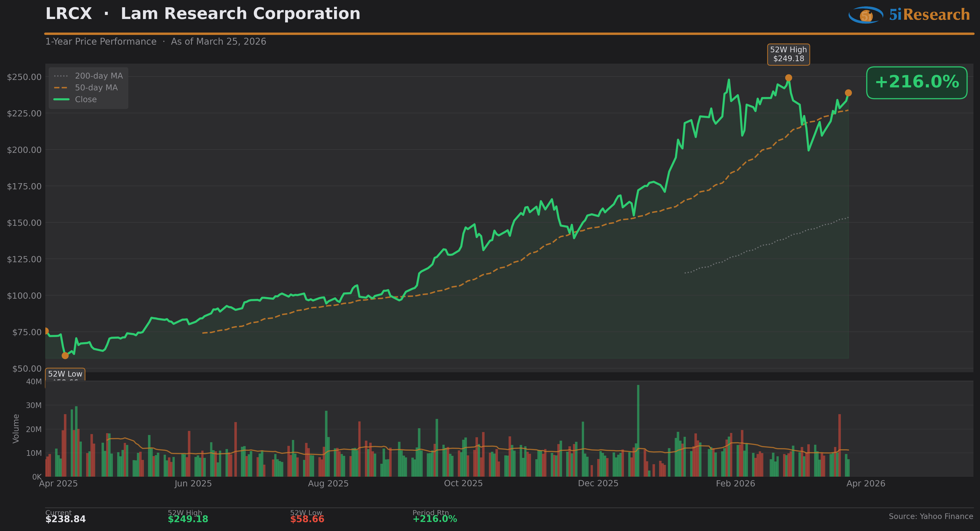Click the LRCX Lam Research Corporation title
This screenshot has height=531, width=980.
coord(203,14)
